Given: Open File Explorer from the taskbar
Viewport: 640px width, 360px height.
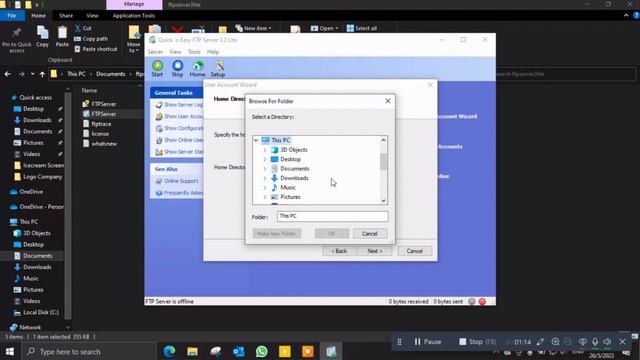Looking at the screenshot, I should (x=192, y=351).
